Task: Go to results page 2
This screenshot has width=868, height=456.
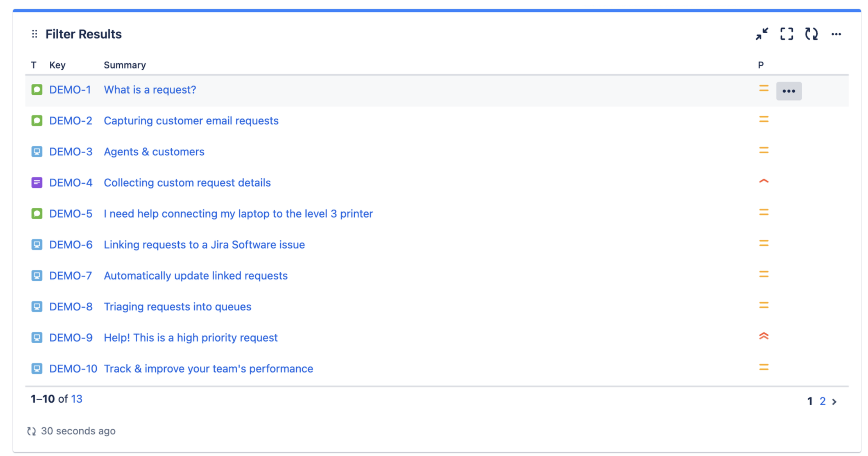Action: coord(823,401)
